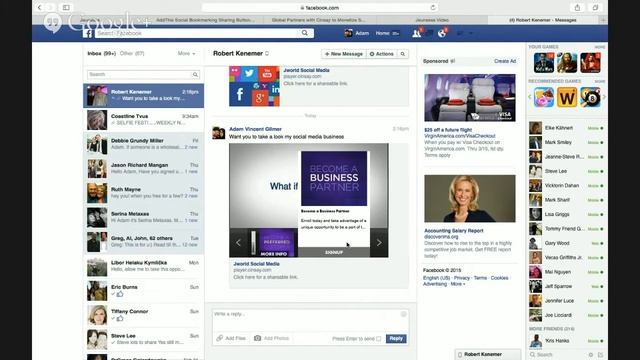
Task: Show previous slide arrow in Jworld preview
Action: pos(238,243)
